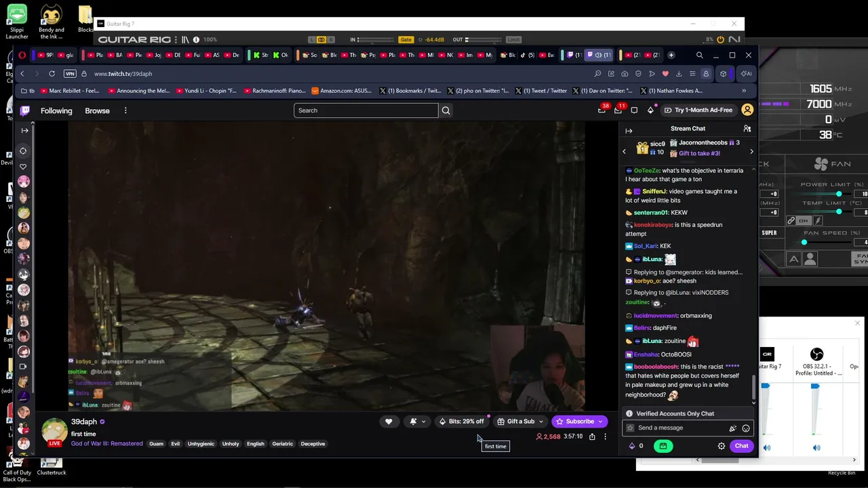This screenshot has height=488, width=868.
Task: Click the Bits: 29% off button
Action: point(461,422)
